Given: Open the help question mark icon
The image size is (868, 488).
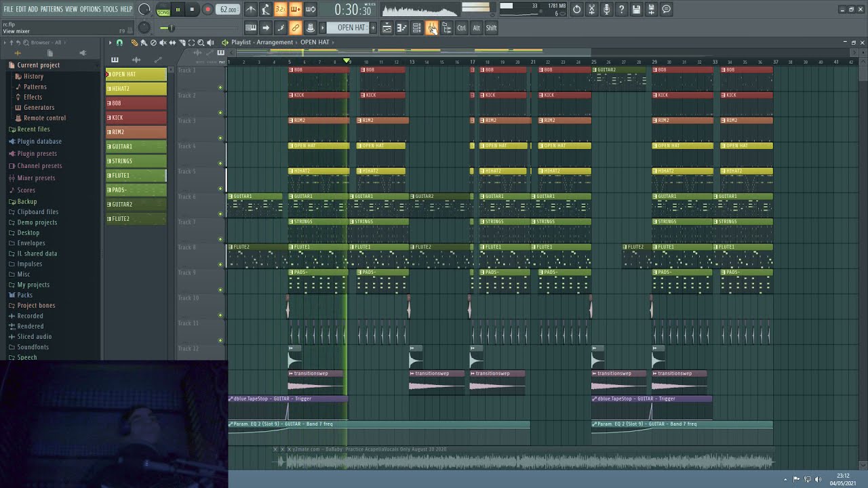Looking at the screenshot, I should [x=621, y=9].
